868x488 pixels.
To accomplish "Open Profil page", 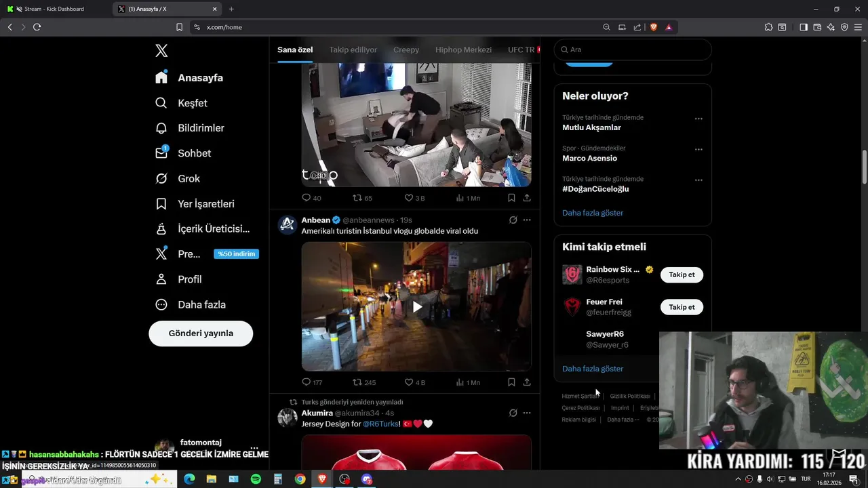I will (x=178, y=279).
